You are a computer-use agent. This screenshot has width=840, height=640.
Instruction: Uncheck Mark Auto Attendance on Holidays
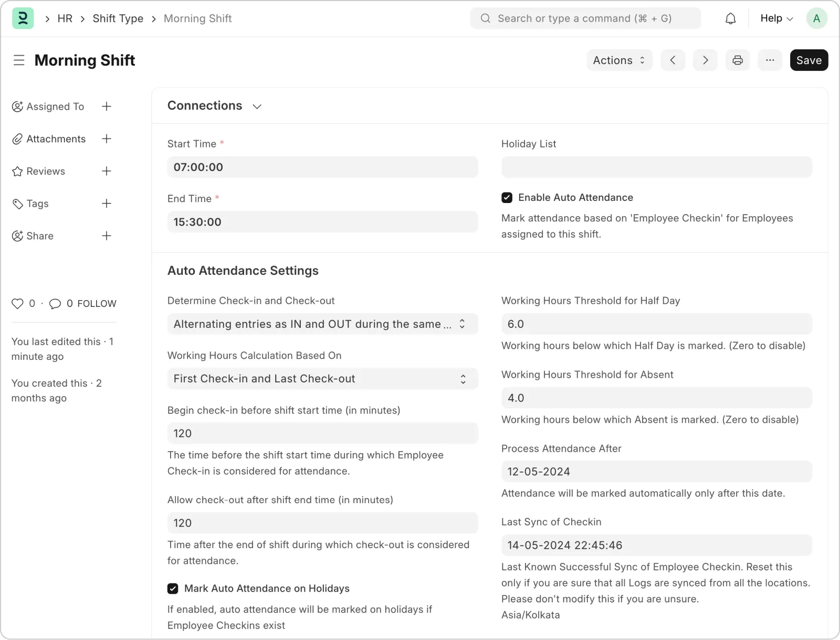point(173,589)
